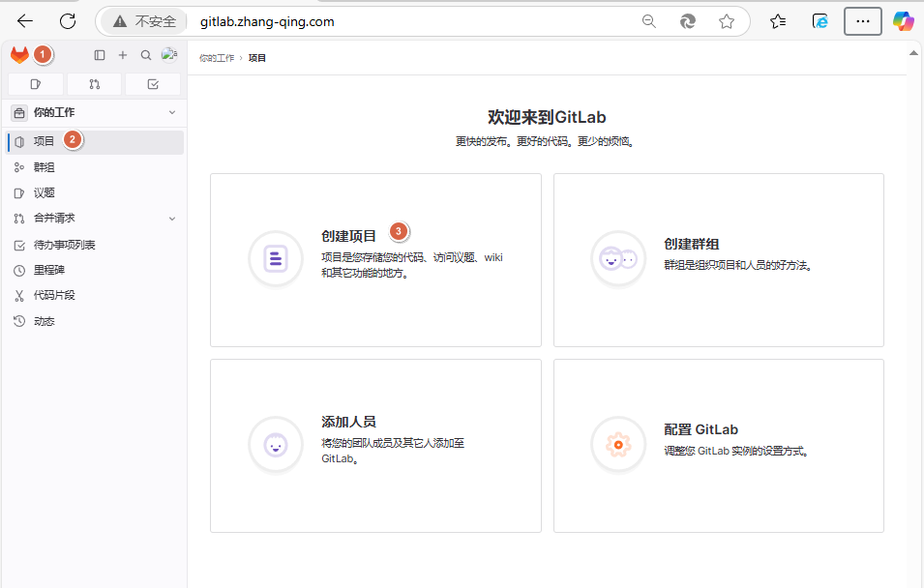The height and width of the screenshot is (588, 924).
Task: Click the scrollbar up arrow
Action: pyautogui.click(x=914, y=53)
